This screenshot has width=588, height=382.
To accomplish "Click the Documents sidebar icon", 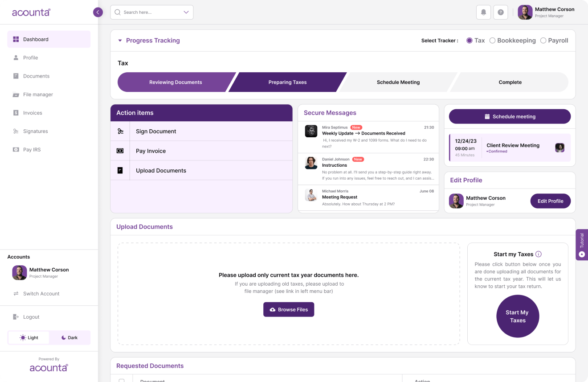I will [x=16, y=76].
